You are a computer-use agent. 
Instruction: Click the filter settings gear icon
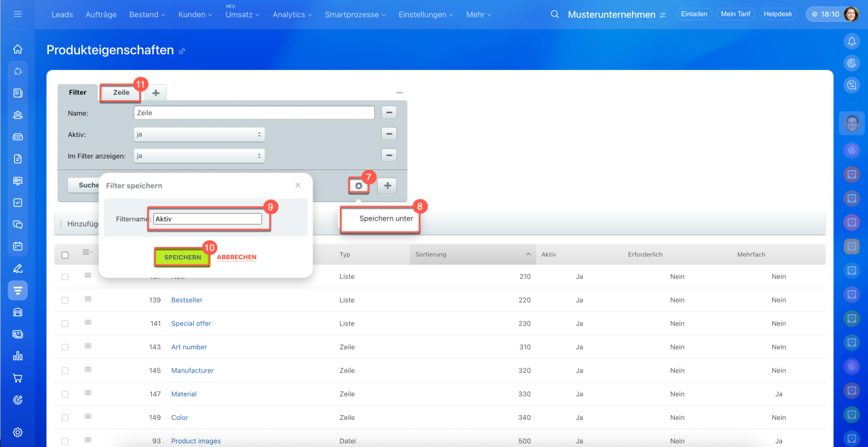[358, 186]
